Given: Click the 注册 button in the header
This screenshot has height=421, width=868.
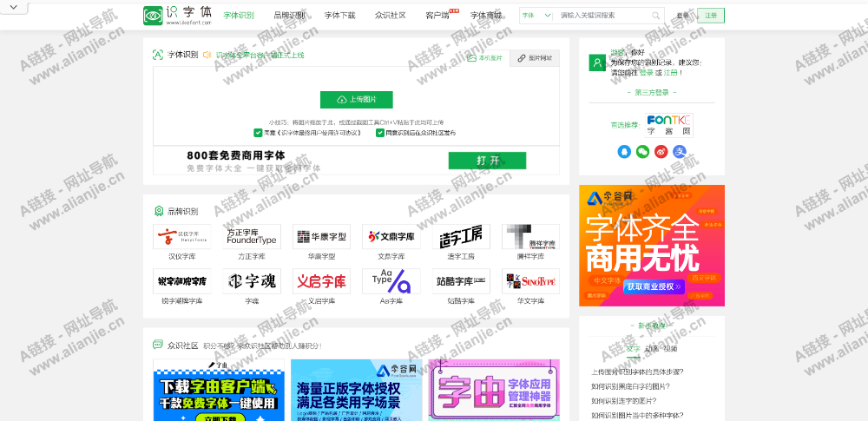Looking at the screenshot, I should (711, 16).
